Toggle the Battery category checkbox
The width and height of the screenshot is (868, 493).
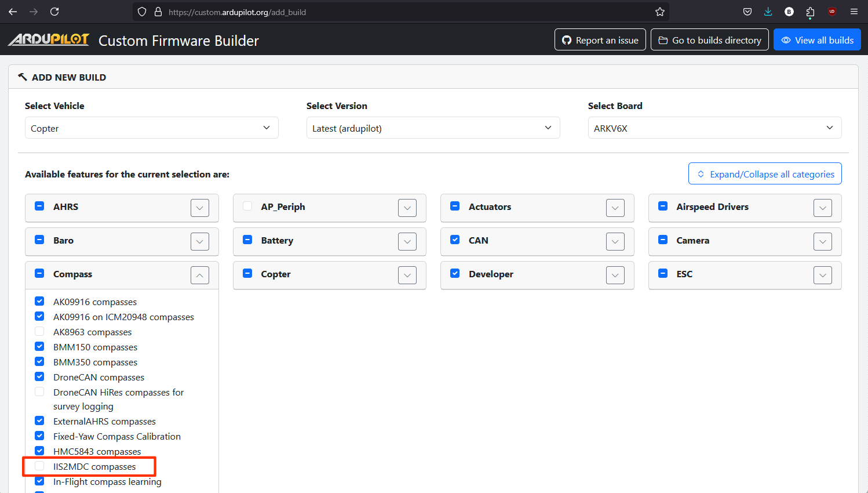click(x=247, y=240)
